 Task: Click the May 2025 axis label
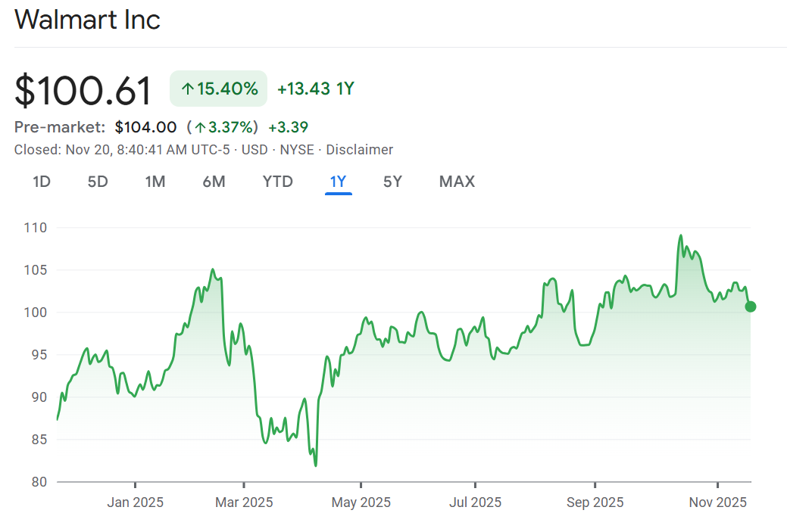[x=361, y=502]
